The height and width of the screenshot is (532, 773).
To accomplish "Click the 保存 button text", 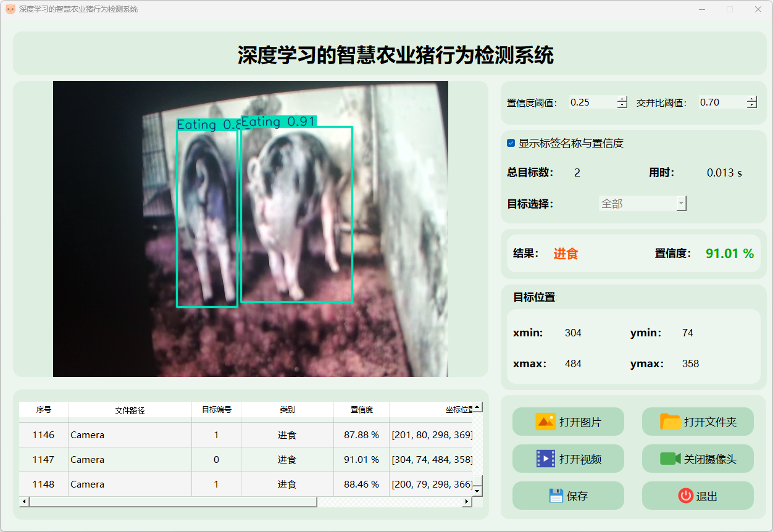I will coord(577,496).
